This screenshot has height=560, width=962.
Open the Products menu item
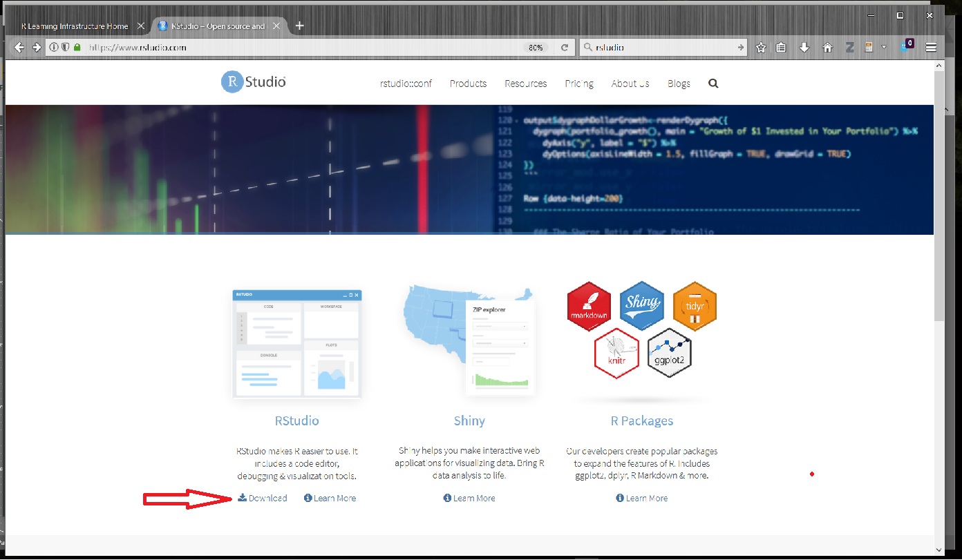(468, 83)
